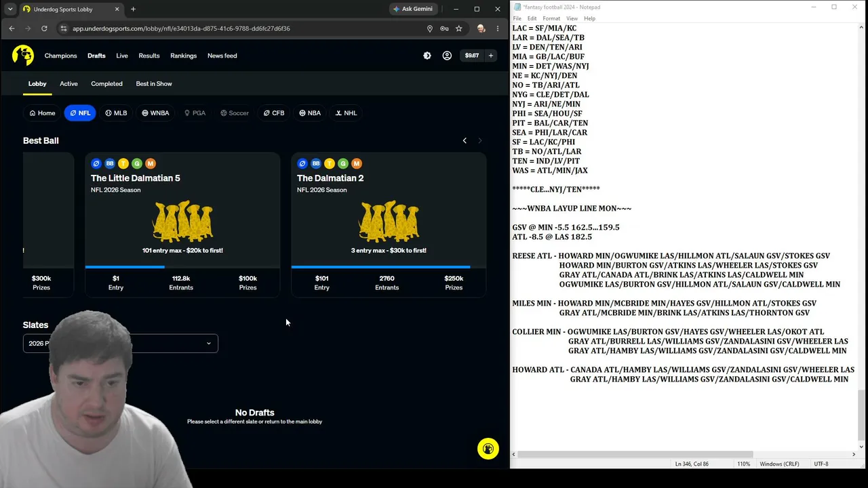This screenshot has width=868, height=488.
Task: Select the PGA sport filter
Action: [x=195, y=113]
